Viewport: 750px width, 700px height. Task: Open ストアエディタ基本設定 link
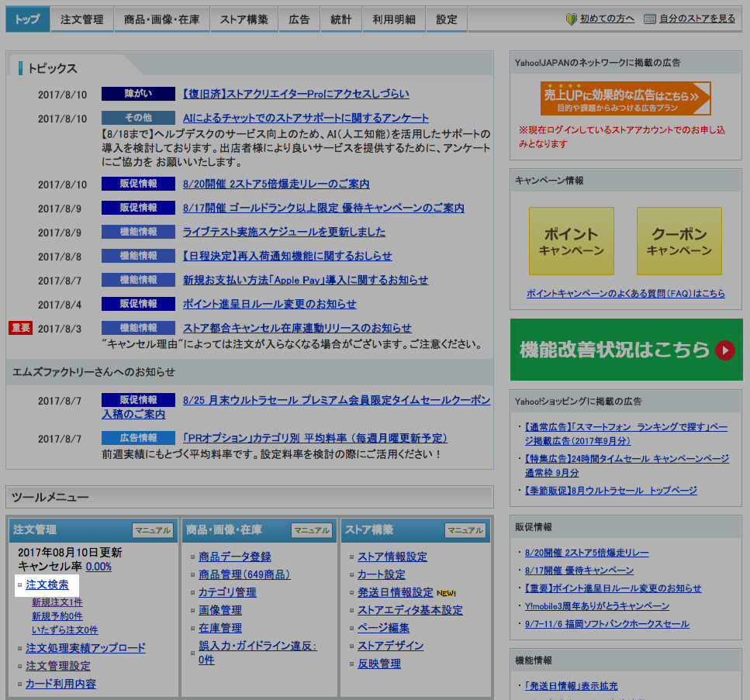pos(410,610)
